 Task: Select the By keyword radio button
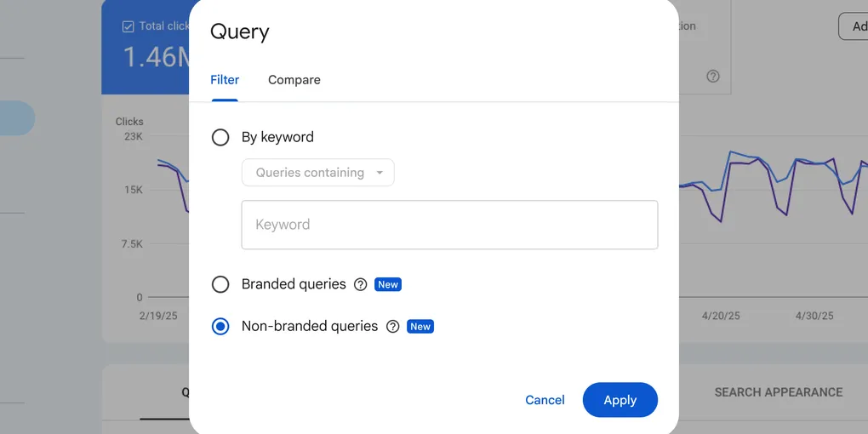(220, 137)
